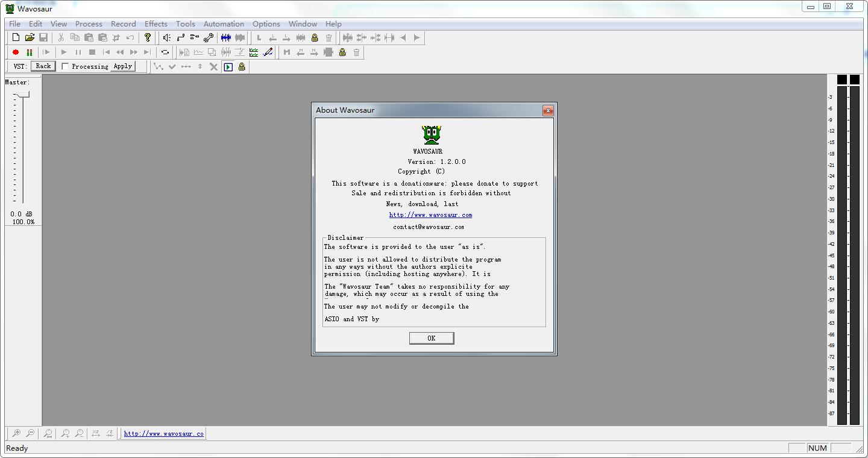Click the automation checkmark icon
Screen dimensions: 868x458
pos(172,67)
